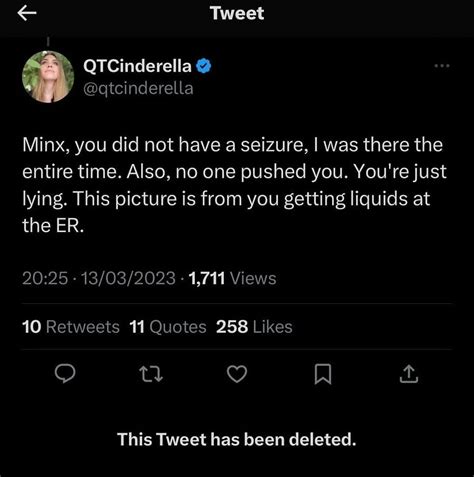Open the three-dot more options menu
The image size is (474, 477).
coord(442,66)
